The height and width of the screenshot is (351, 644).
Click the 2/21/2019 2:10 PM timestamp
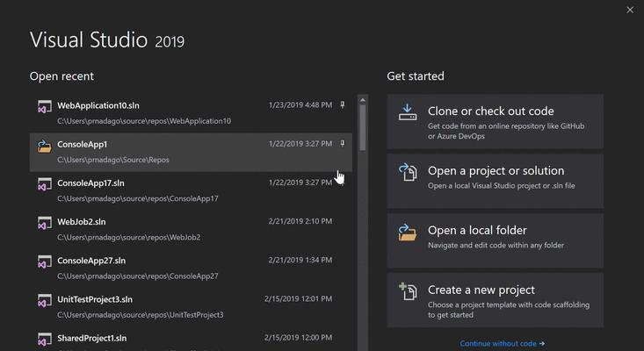coord(300,221)
